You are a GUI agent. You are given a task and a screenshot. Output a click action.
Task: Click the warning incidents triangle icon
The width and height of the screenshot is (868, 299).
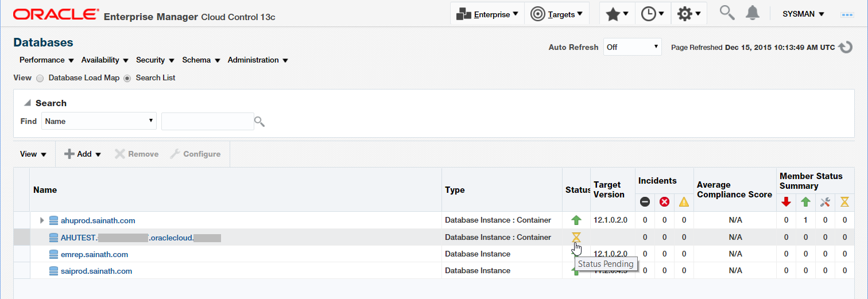click(684, 202)
